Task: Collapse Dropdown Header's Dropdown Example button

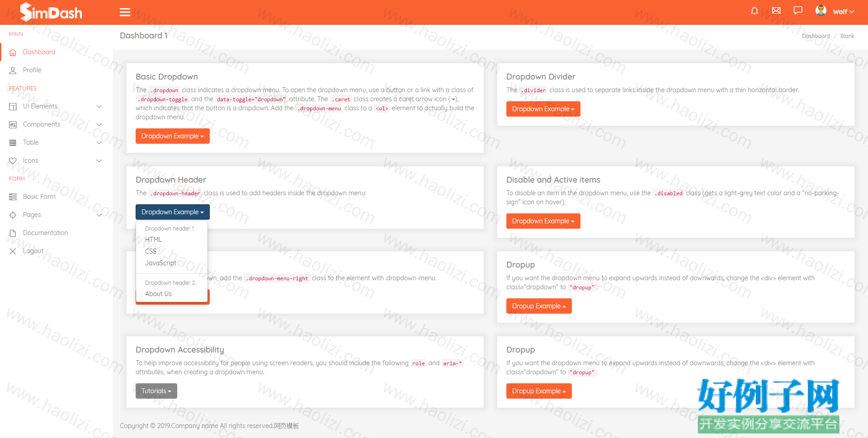Action: 173,212
